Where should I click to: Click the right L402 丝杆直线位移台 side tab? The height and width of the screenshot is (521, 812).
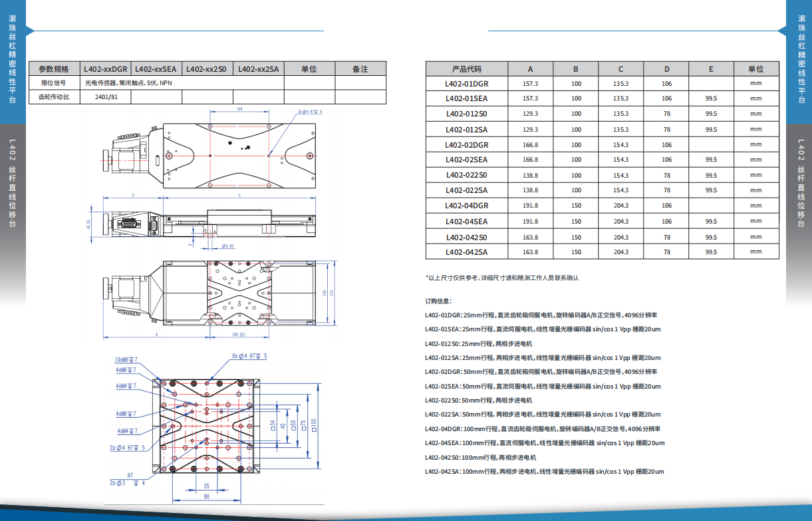click(x=799, y=183)
